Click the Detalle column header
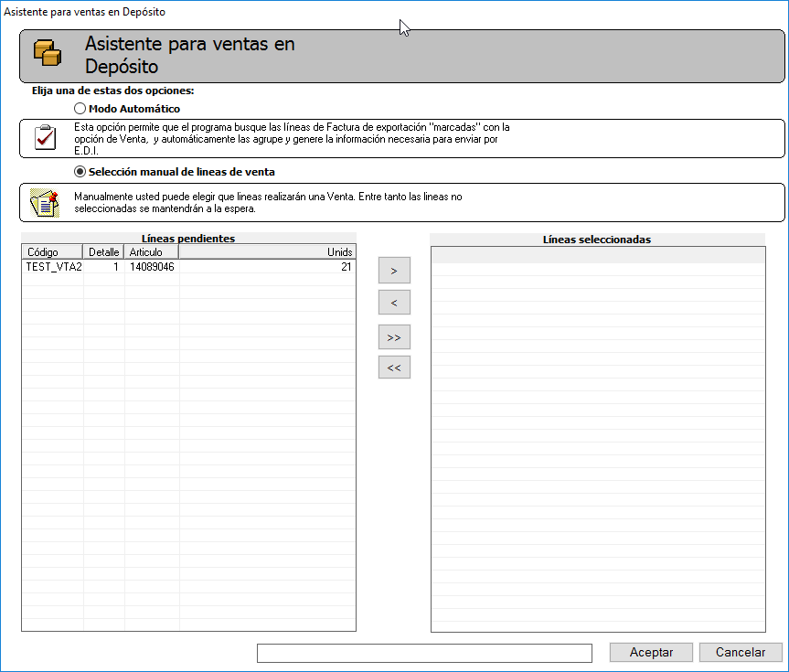 click(103, 251)
